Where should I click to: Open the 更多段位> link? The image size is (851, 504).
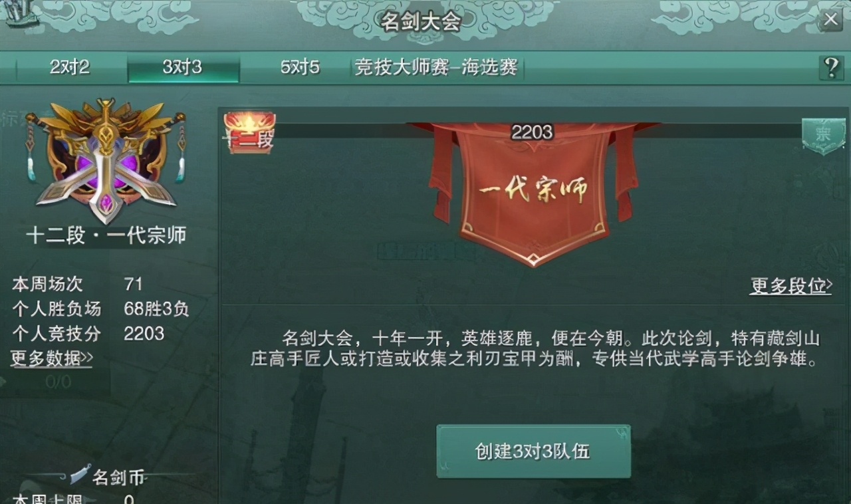(791, 286)
